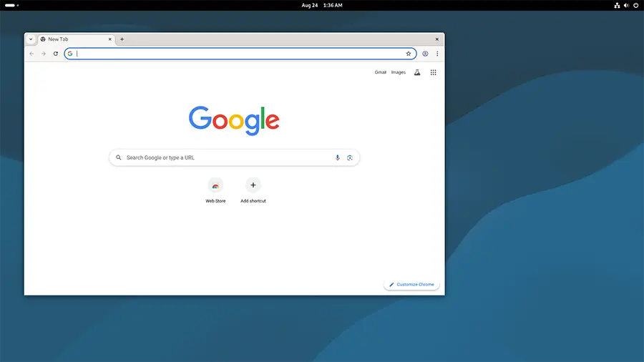Click the forward navigation arrow

click(44, 54)
